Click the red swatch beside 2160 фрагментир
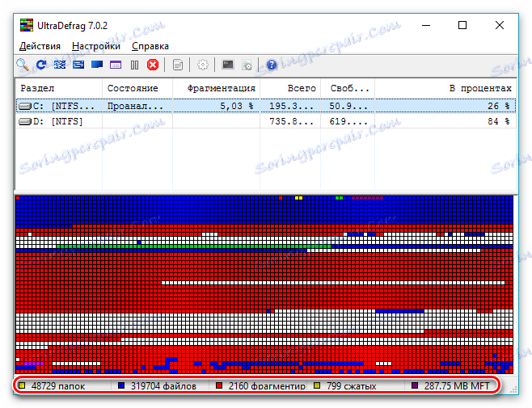This screenshot has width=532, height=408. pyautogui.click(x=219, y=385)
